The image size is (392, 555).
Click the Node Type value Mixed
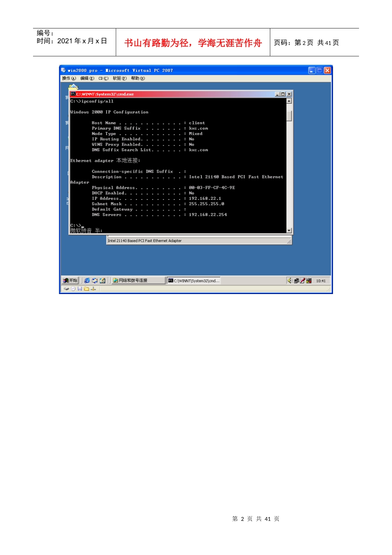(196, 134)
